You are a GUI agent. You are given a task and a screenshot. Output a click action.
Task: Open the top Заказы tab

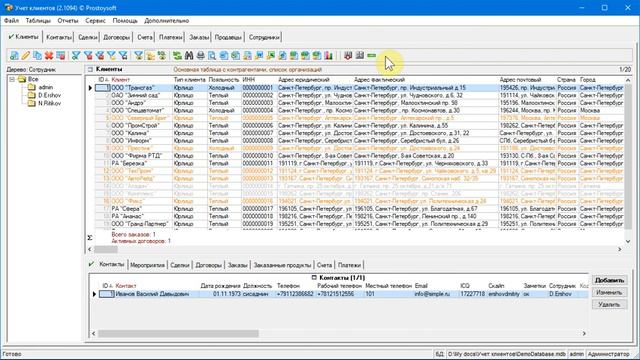coord(199,37)
